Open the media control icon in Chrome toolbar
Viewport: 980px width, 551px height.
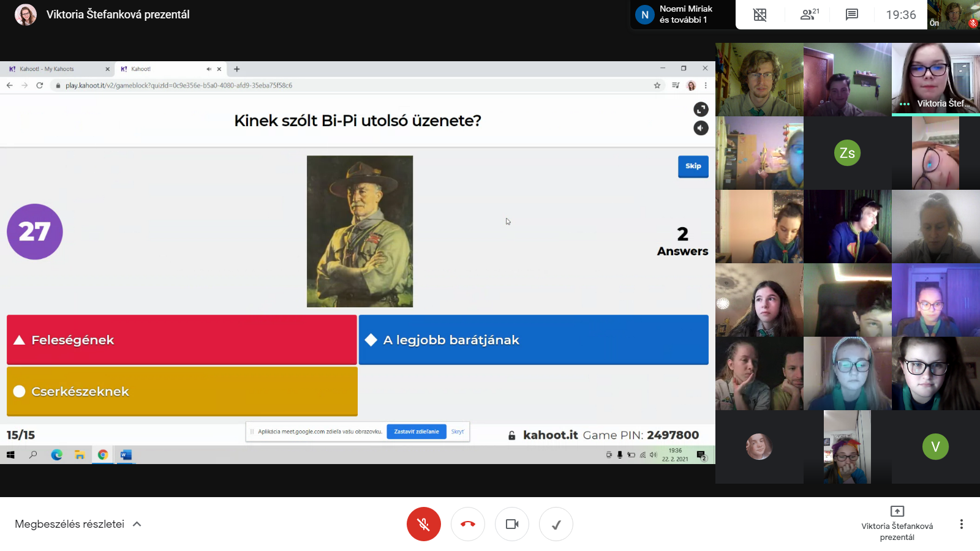point(676,86)
